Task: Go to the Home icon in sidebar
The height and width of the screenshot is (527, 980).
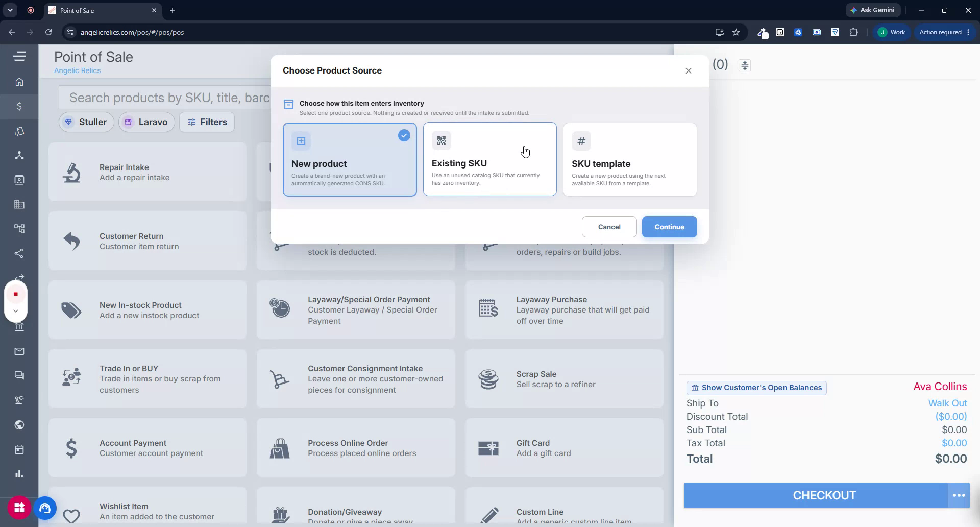Action: (x=19, y=82)
